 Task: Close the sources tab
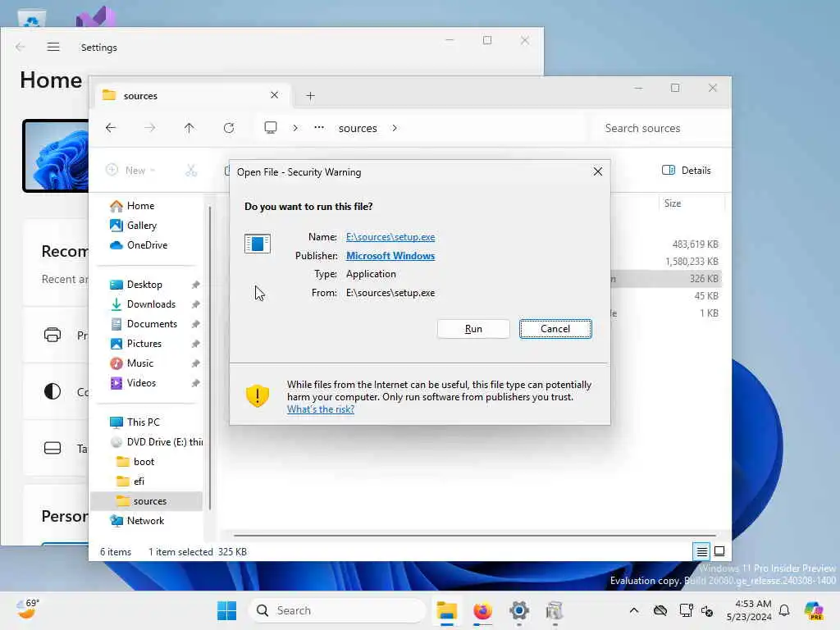[274, 95]
